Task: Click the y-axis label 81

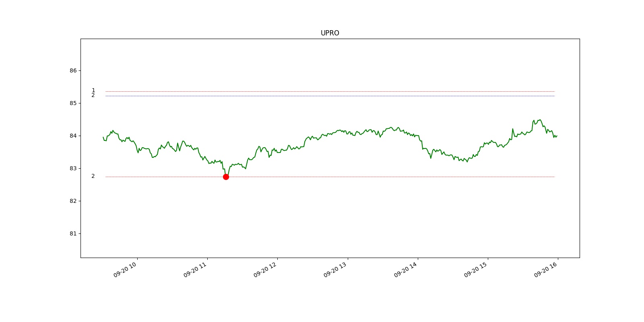Action: (73, 233)
